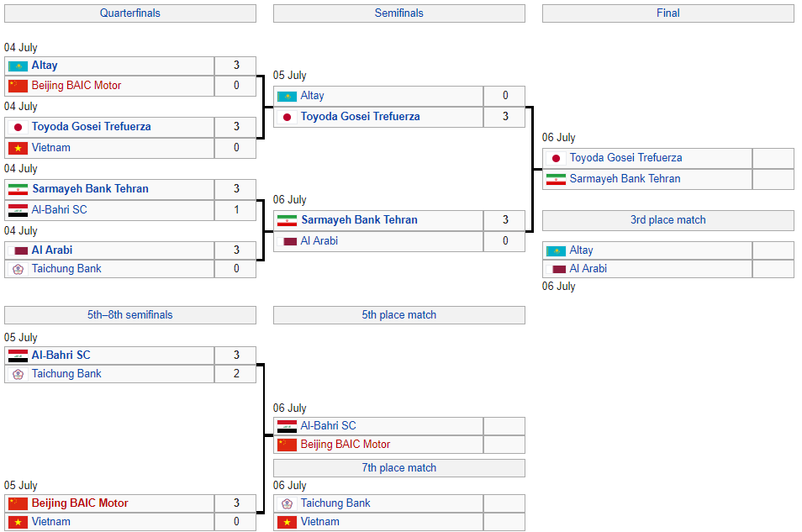Image resolution: width=802 pixels, height=532 pixels.
Task: Open the 5th–8th semifinals link
Action: pos(130,315)
